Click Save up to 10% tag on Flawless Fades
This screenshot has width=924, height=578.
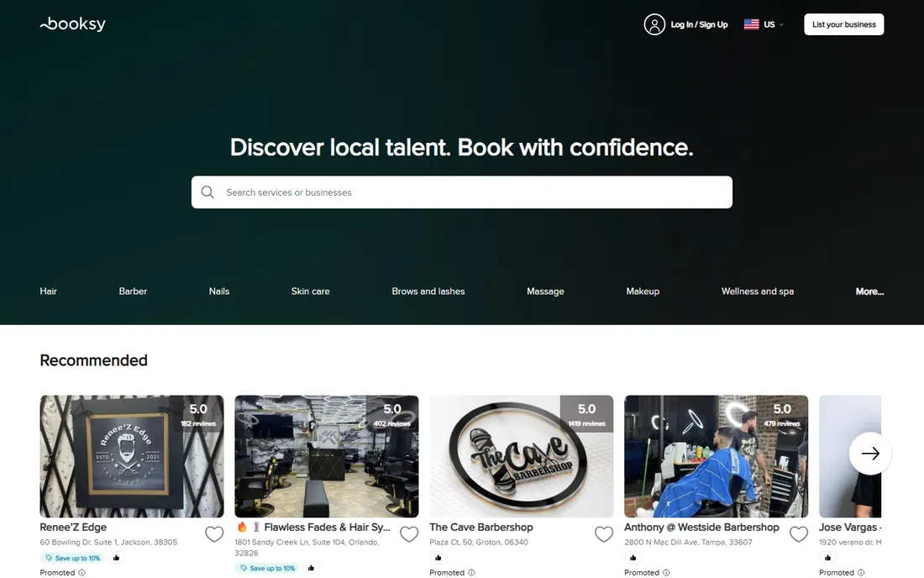[267, 568]
